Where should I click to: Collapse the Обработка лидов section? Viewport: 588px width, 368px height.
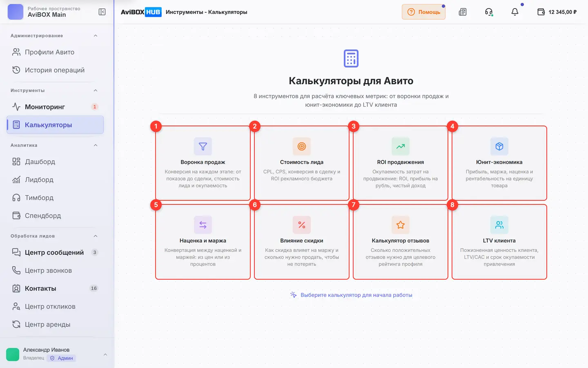tap(96, 236)
